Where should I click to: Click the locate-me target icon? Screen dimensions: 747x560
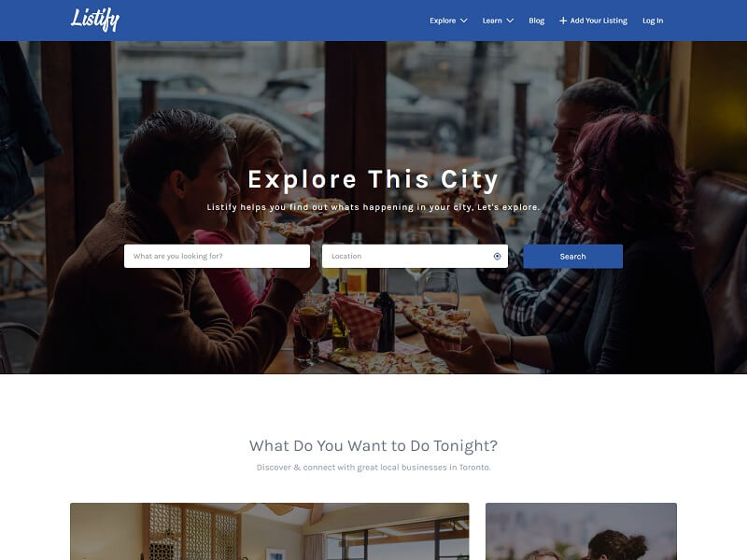click(497, 256)
